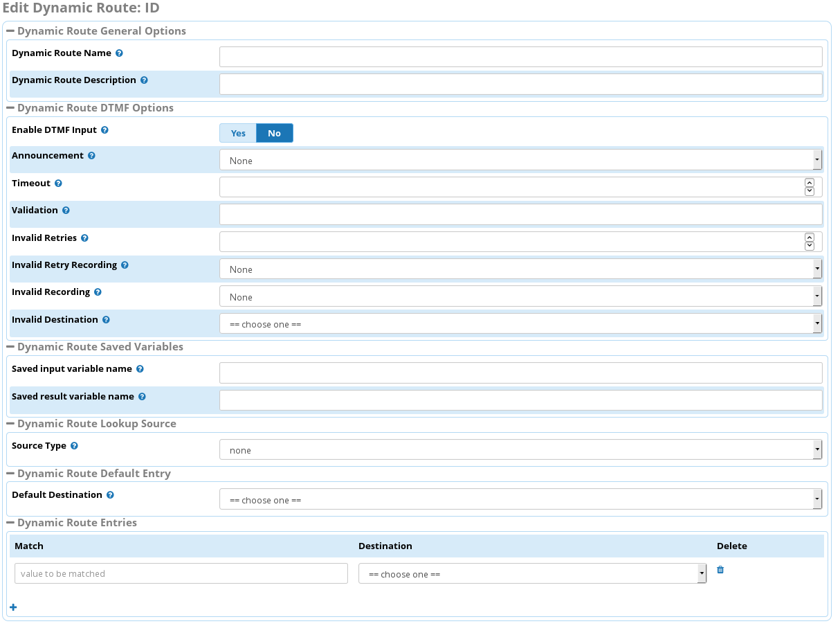Click the Match value input field
Image resolution: width=840 pixels, height=626 pixels.
tap(181, 573)
